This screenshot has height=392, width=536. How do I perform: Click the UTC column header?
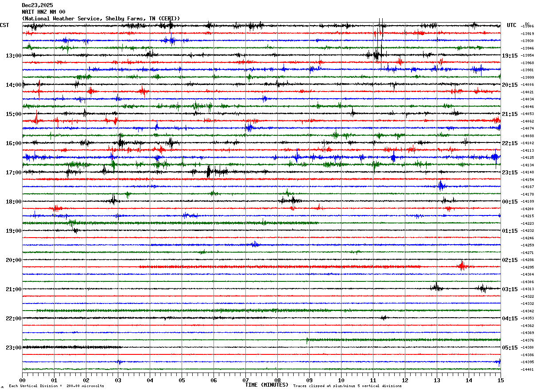[512, 25]
